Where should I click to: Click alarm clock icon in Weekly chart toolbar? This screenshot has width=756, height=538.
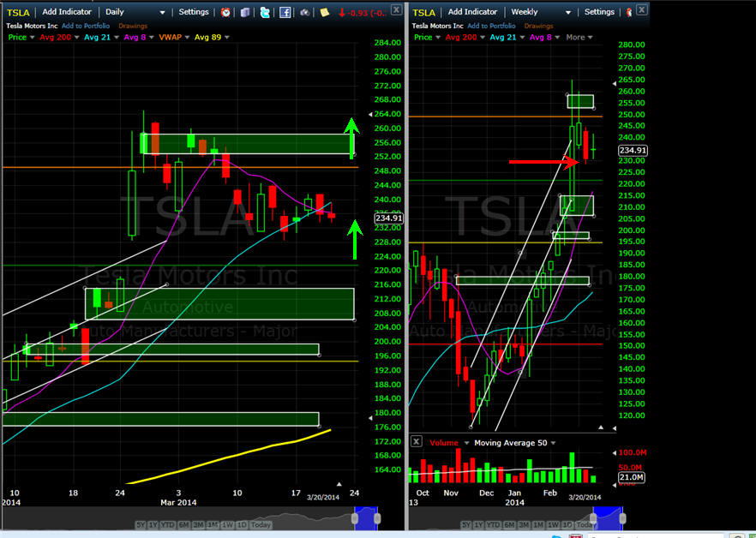coord(629,12)
